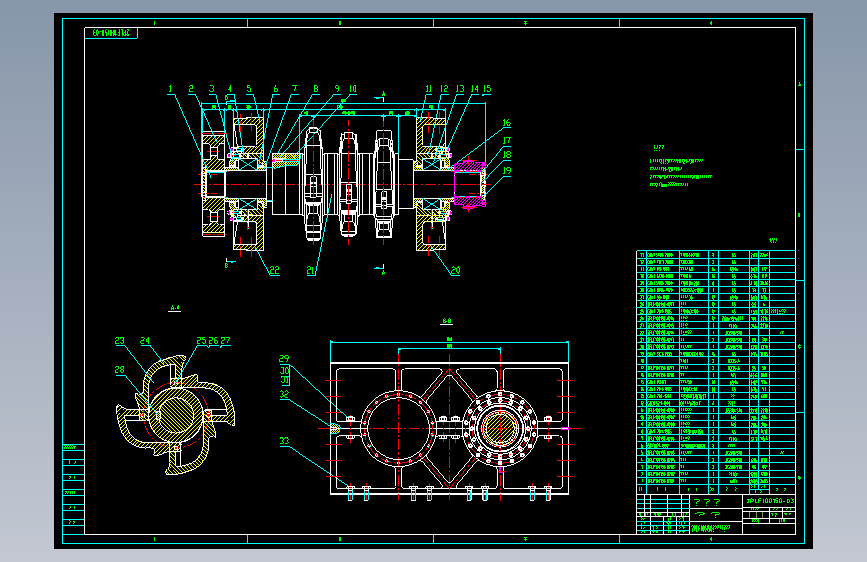The width and height of the screenshot is (867, 562).
Task: Click part balloon number 18
Action: pos(506,155)
